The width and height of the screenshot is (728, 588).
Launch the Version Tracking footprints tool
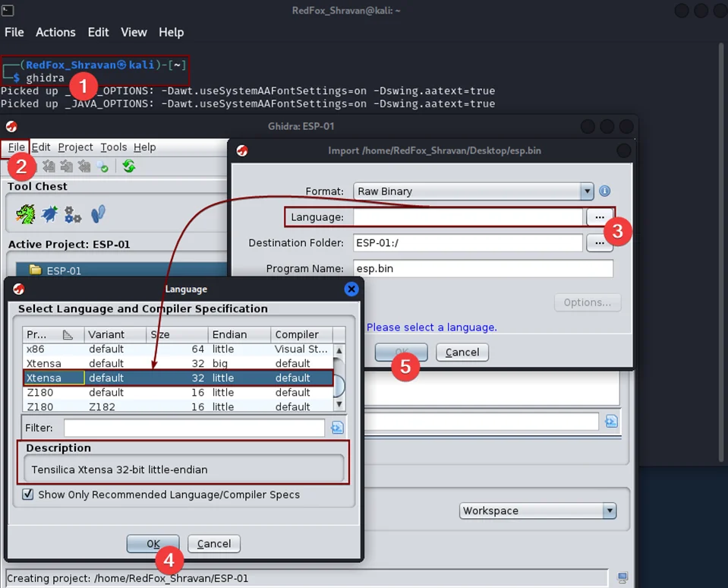click(x=98, y=214)
